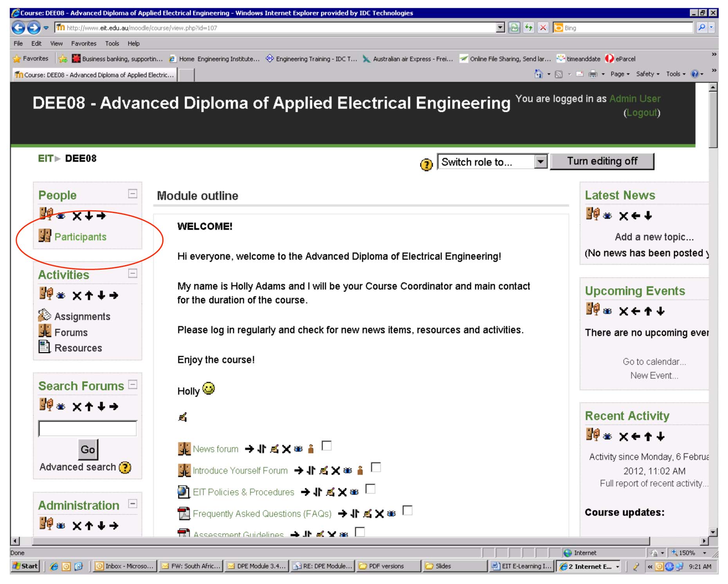Screen dimensions: 728x584
Task: Click into Search Forums text field
Action: [x=88, y=428]
